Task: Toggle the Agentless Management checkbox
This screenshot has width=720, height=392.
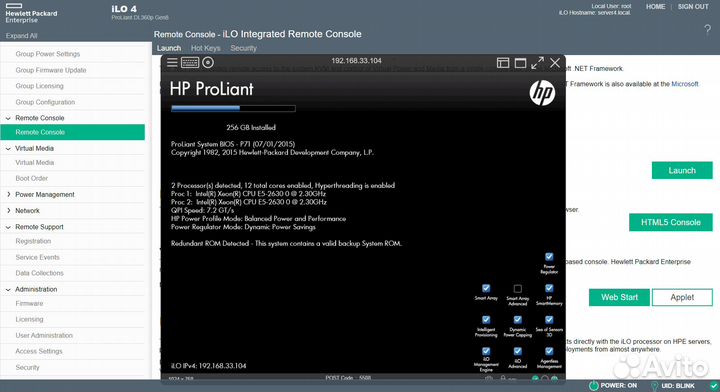Action: click(x=549, y=351)
